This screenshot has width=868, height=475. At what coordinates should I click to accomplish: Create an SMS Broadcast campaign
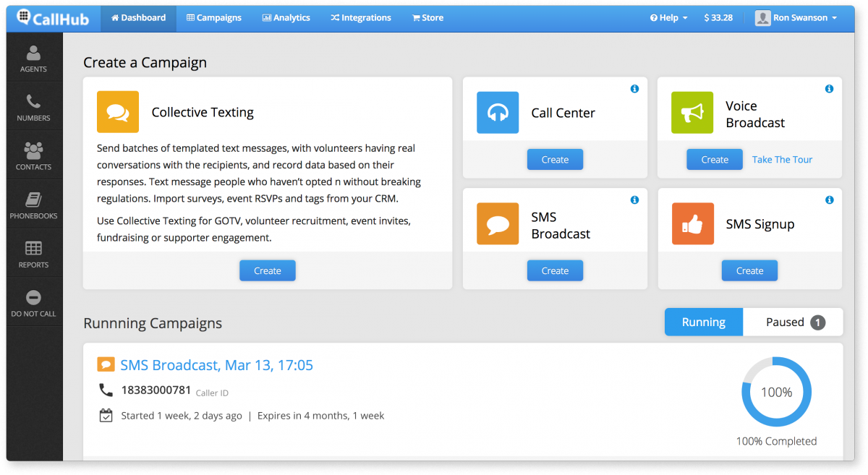click(x=555, y=270)
